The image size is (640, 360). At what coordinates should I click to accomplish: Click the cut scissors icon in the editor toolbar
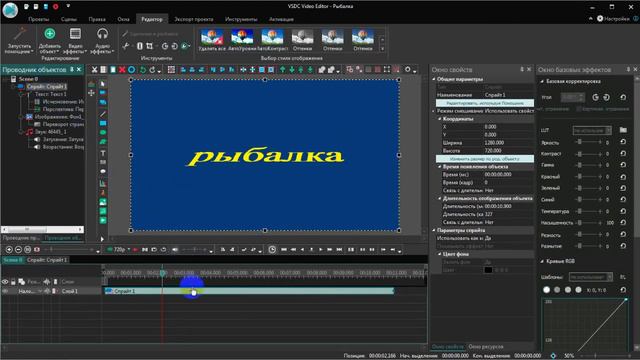pyautogui.click(x=94, y=70)
